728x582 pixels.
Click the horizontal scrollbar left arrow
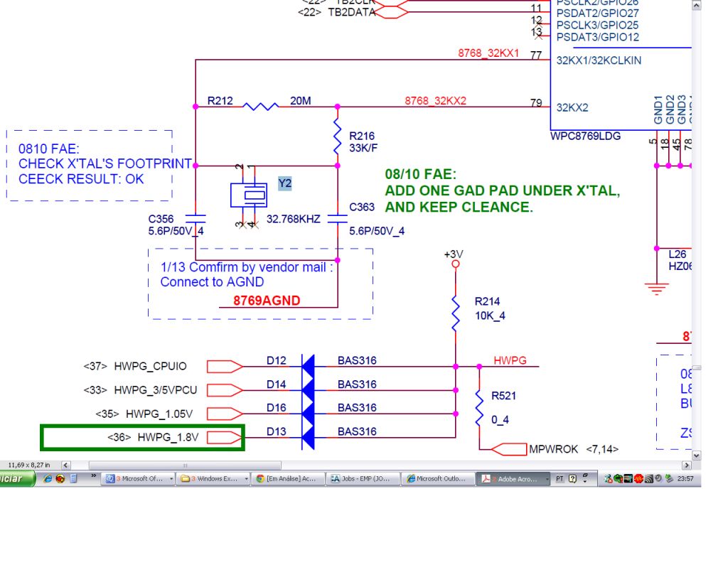(66, 465)
